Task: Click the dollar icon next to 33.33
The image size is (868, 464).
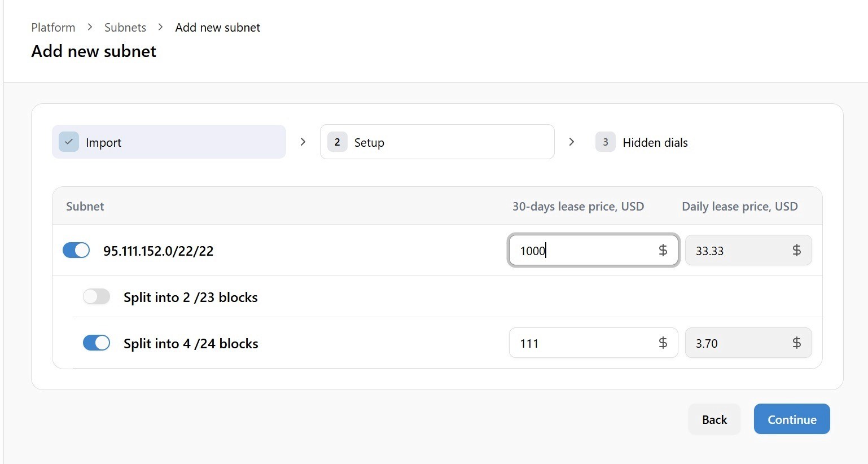Action: (x=796, y=250)
